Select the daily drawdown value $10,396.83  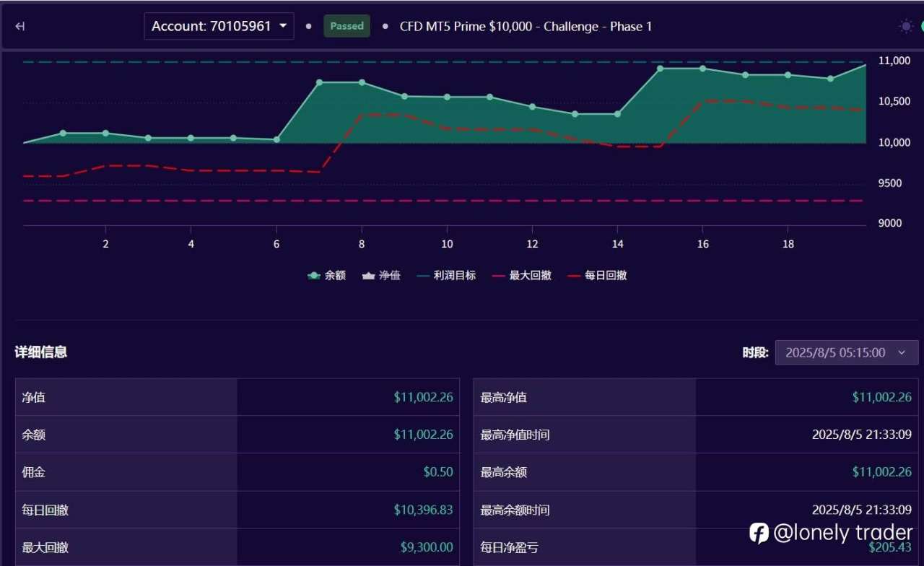tap(424, 510)
